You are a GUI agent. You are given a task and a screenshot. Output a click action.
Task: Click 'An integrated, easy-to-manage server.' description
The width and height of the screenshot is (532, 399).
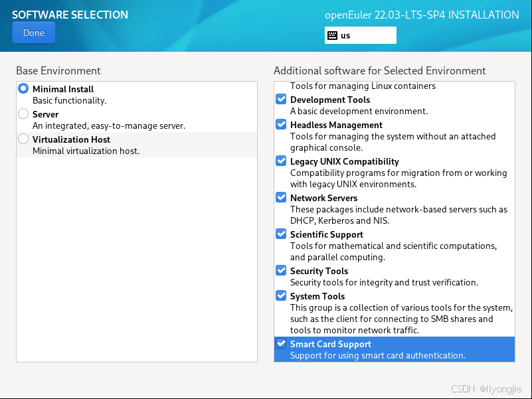109,126
